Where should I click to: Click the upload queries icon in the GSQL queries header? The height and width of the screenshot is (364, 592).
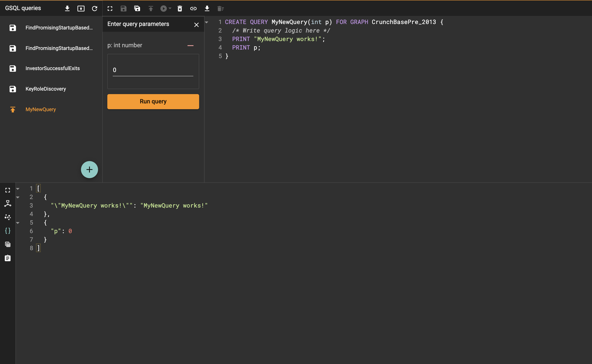81,9
